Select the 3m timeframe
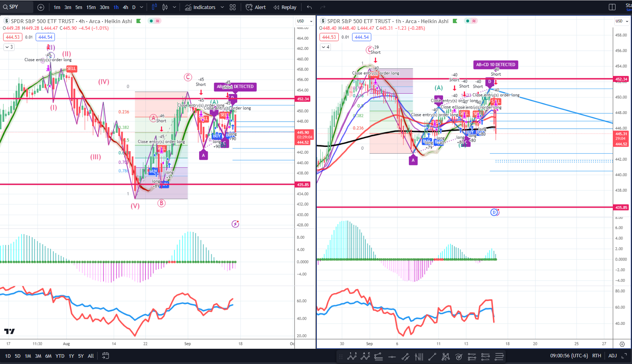 (68, 7)
